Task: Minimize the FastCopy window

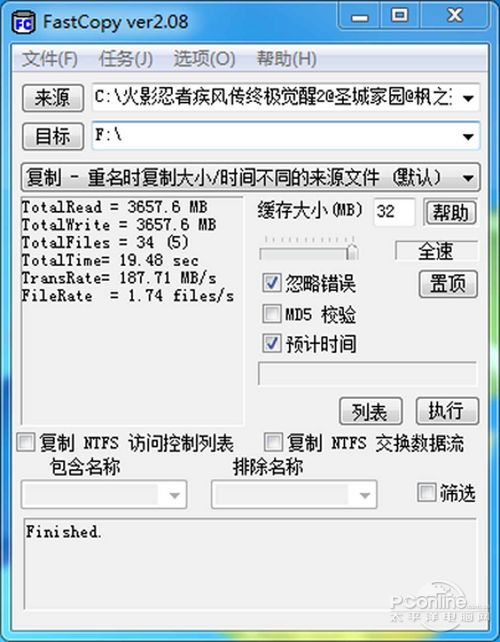Action: pos(360,17)
